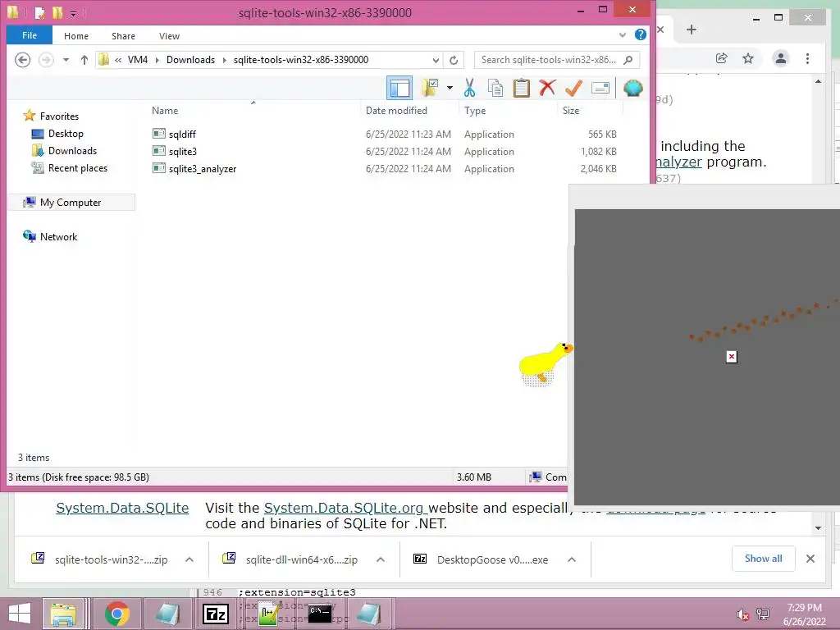This screenshot has width=840, height=630.
Task: Open 7-Zip from the taskbar
Action: 216,614
